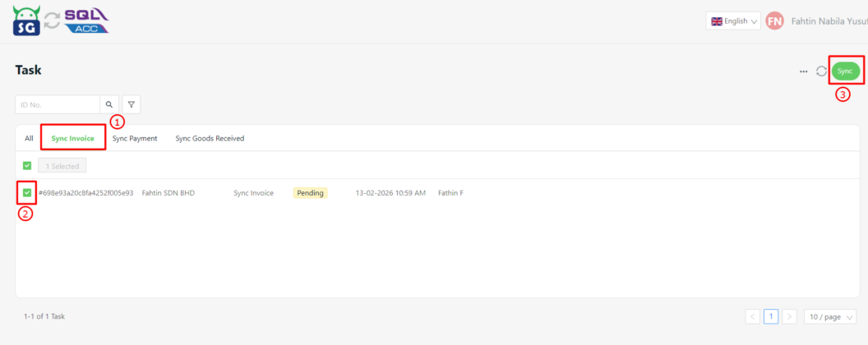The width and height of the screenshot is (868, 345).
Task: Click the ID No. search field
Action: tap(58, 105)
